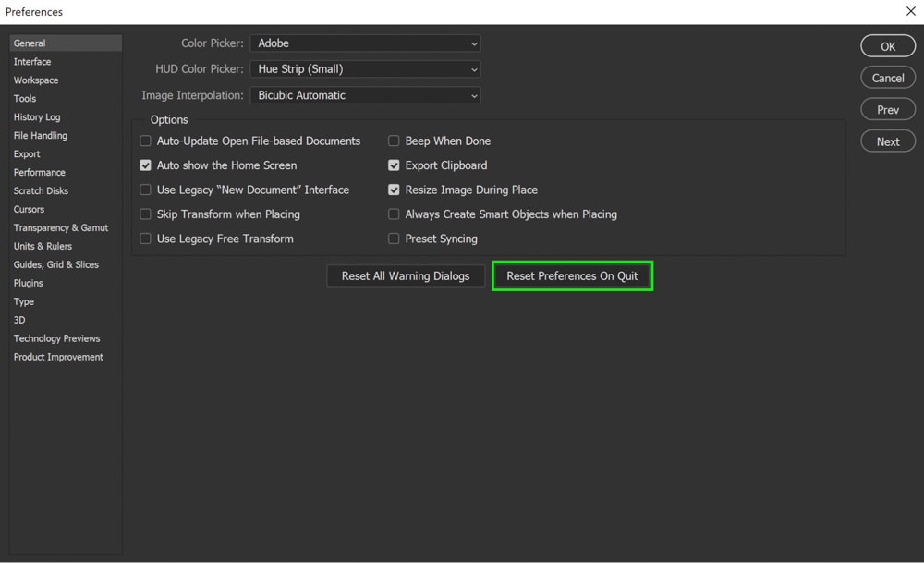
Task: Select the Tools preferences section
Action: pos(27,98)
